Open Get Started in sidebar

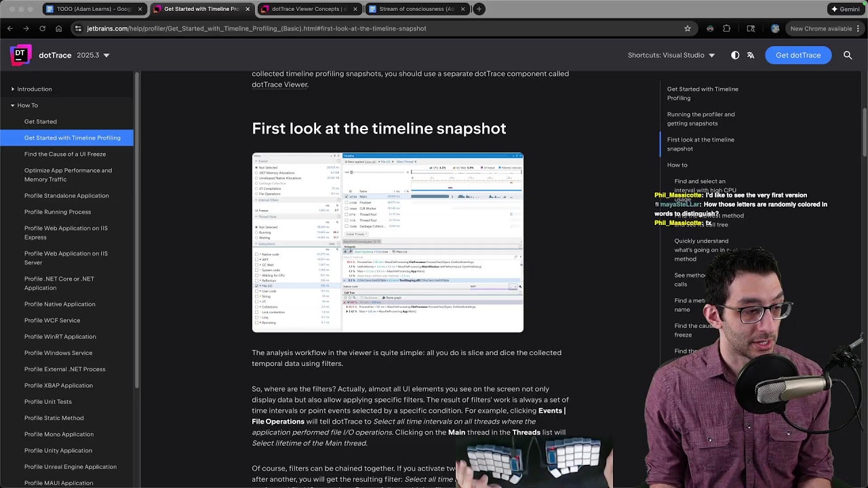pyautogui.click(x=41, y=121)
